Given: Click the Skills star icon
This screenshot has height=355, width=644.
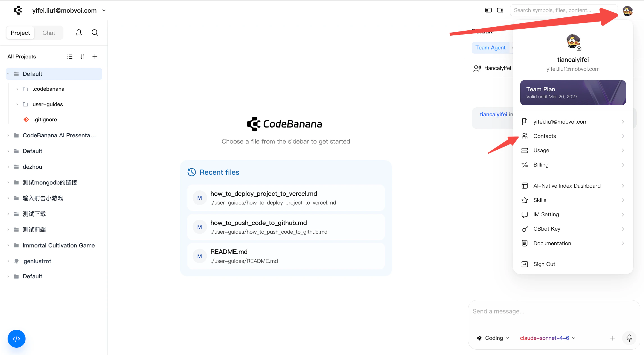Looking at the screenshot, I should pyautogui.click(x=524, y=200).
